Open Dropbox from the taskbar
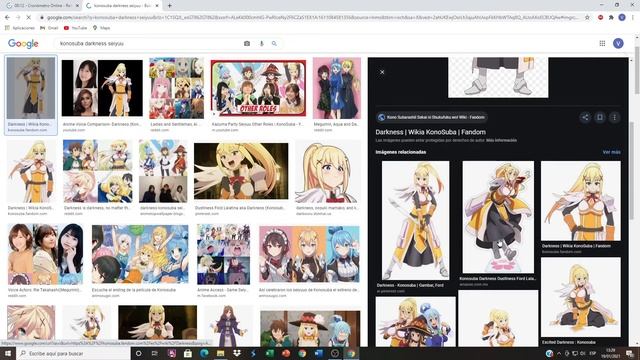640x360 pixels. 237,353
